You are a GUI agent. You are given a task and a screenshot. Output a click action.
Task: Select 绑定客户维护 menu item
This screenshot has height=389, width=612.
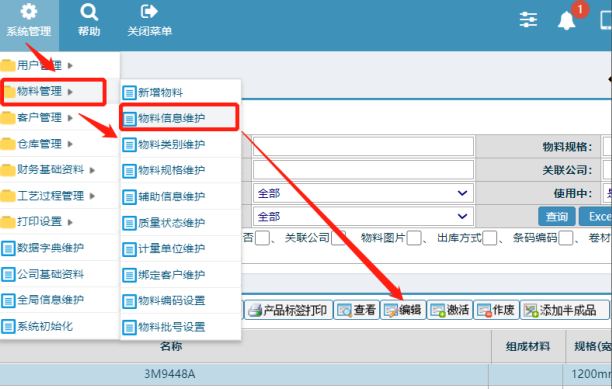181,275
